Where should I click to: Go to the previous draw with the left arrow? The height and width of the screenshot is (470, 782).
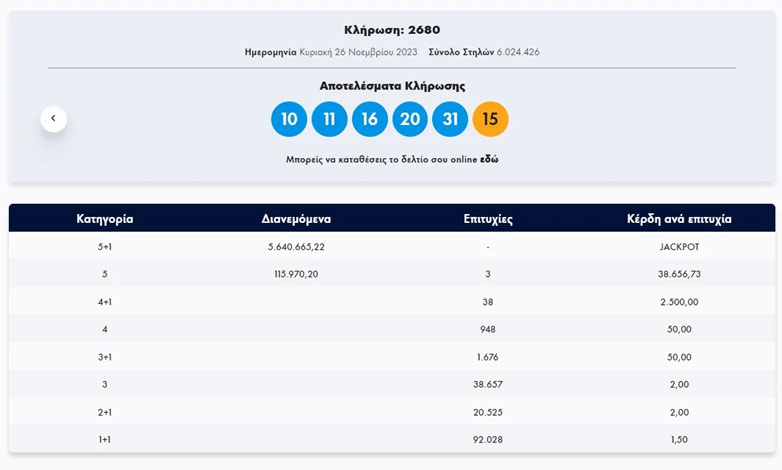tap(53, 118)
